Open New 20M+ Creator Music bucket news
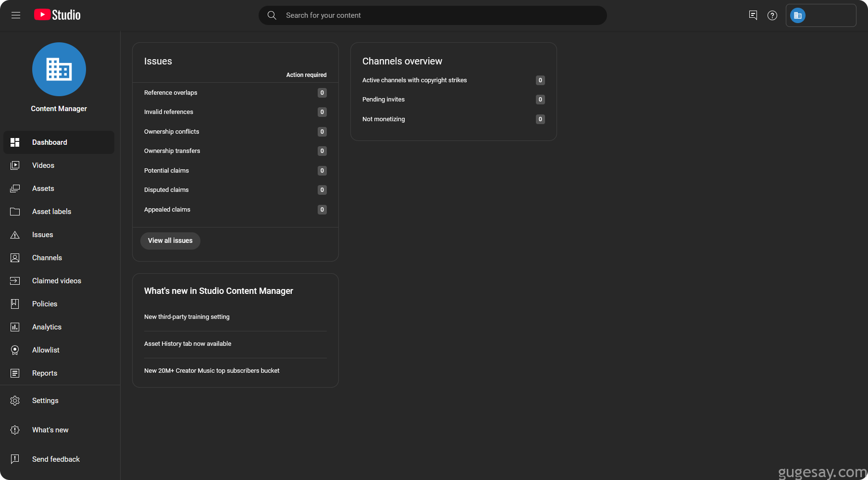The width and height of the screenshot is (868, 480). pyautogui.click(x=212, y=371)
